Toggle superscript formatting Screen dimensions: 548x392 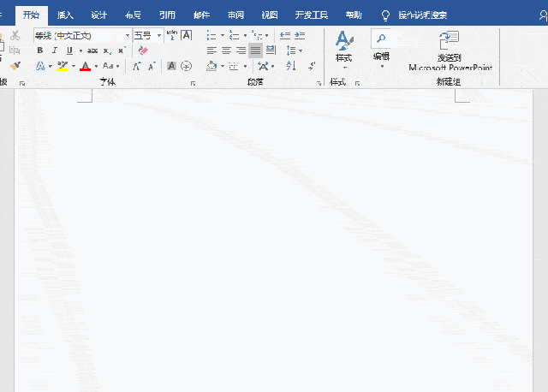[122, 50]
